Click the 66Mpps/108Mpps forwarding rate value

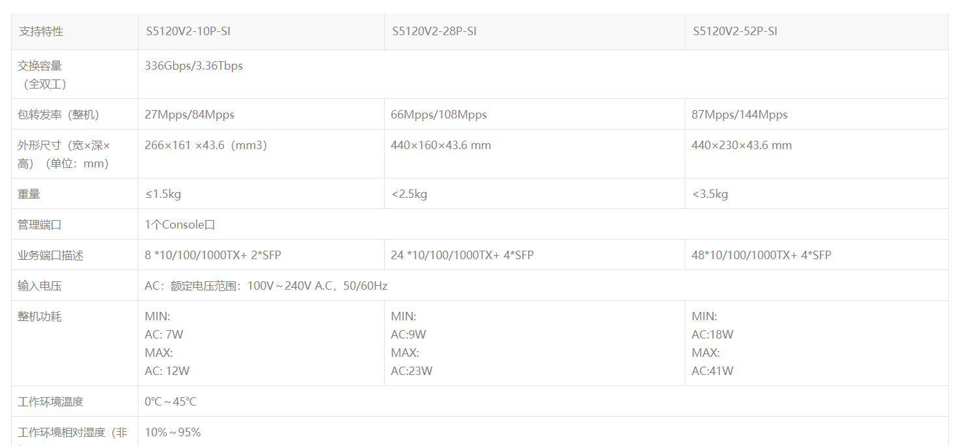(x=439, y=115)
